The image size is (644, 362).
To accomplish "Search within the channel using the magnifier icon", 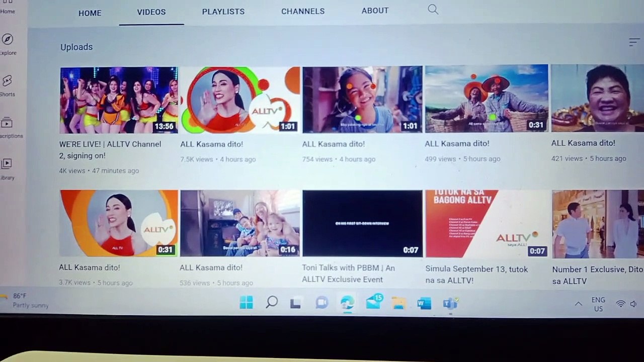I will click(x=433, y=10).
